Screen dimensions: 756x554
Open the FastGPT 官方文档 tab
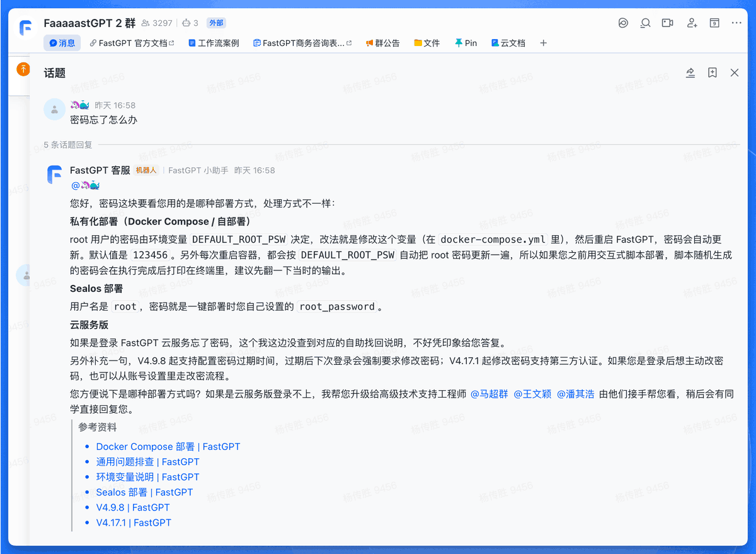132,43
